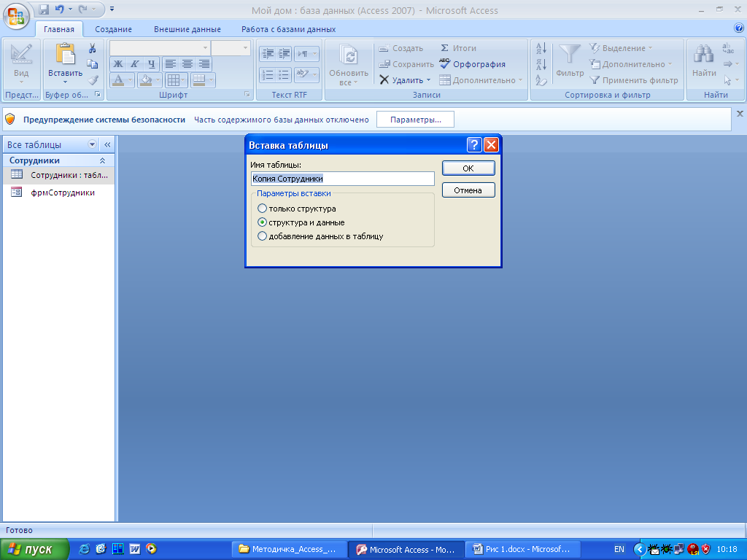Image resolution: width=747 pixels, height=560 pixels.
Task: Switch to Внешние данные ribbon tab
Action: [x=187, y=29]
